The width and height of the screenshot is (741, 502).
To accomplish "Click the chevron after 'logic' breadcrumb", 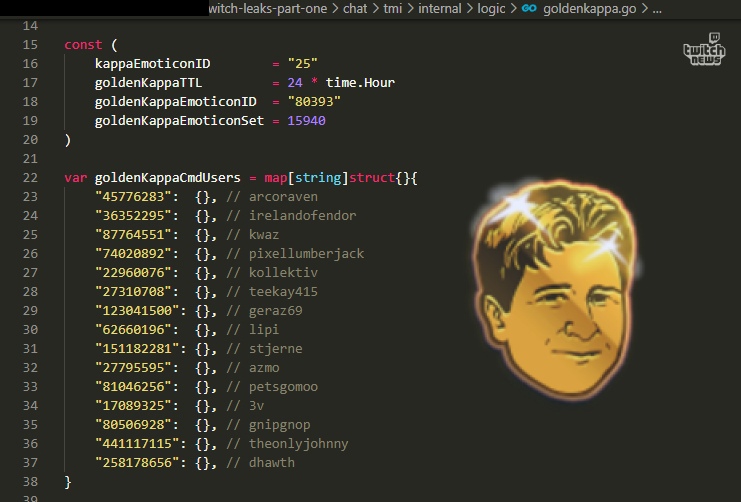I will pos(514,9).
